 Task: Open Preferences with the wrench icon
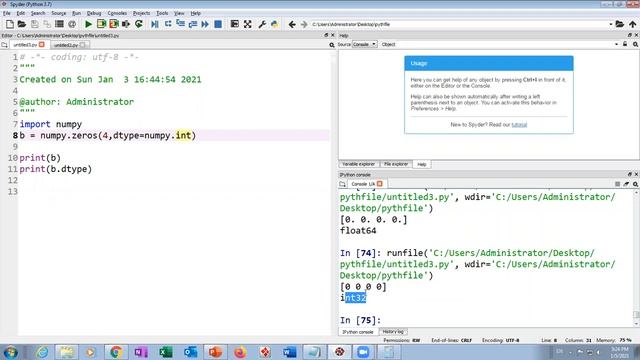click(x=262, y=24)
